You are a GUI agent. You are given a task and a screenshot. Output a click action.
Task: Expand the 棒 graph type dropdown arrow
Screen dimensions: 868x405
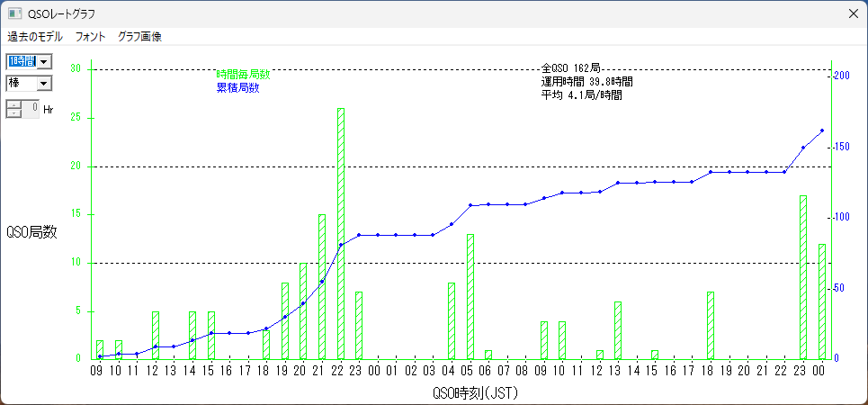[44, 84]
